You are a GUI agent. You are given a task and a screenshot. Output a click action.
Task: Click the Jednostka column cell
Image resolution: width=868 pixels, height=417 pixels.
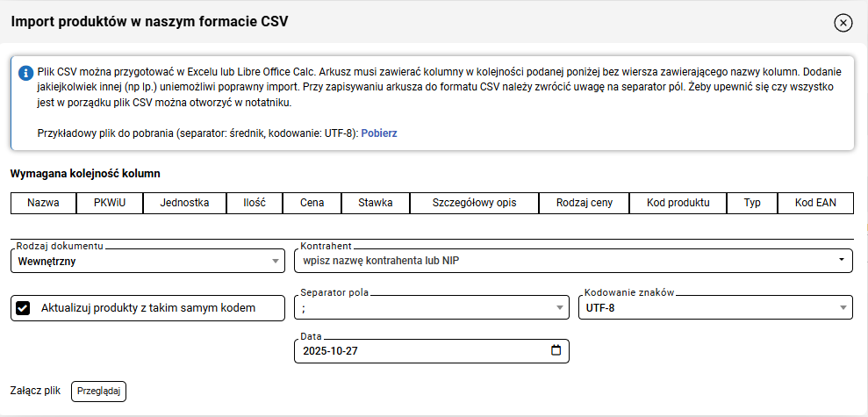185,203
